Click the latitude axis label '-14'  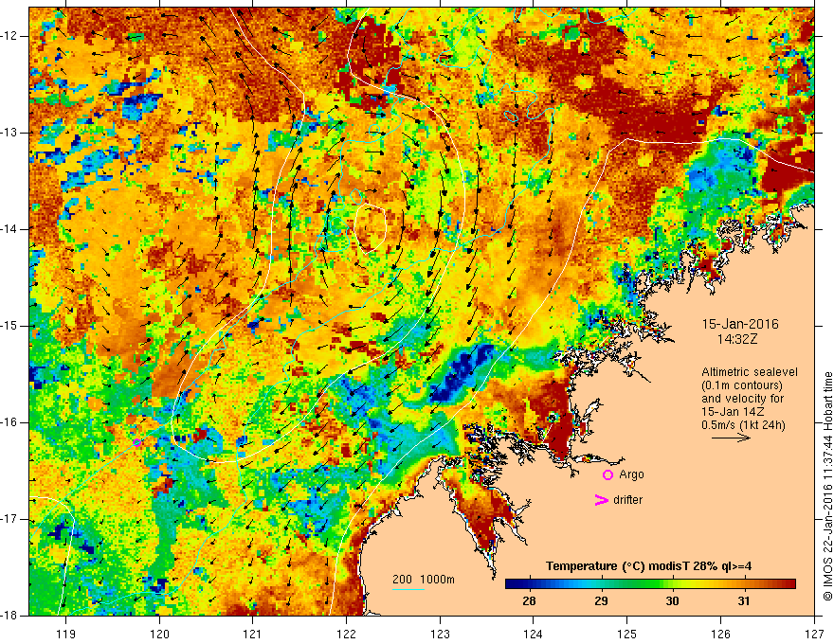9,229
